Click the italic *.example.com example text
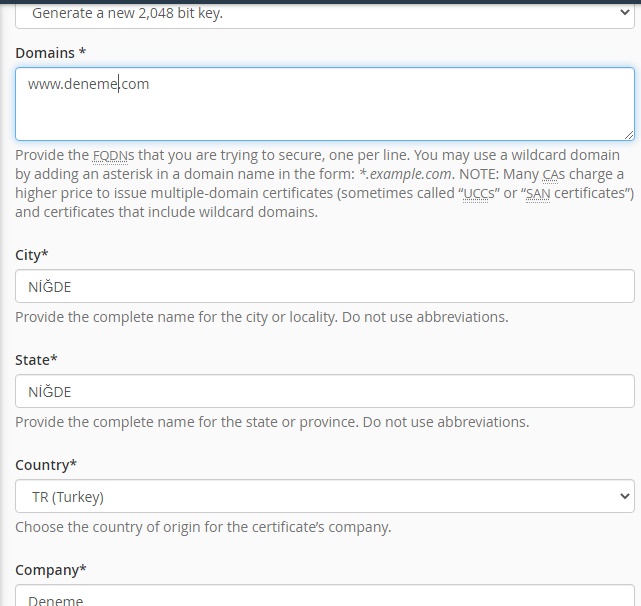 407,175
